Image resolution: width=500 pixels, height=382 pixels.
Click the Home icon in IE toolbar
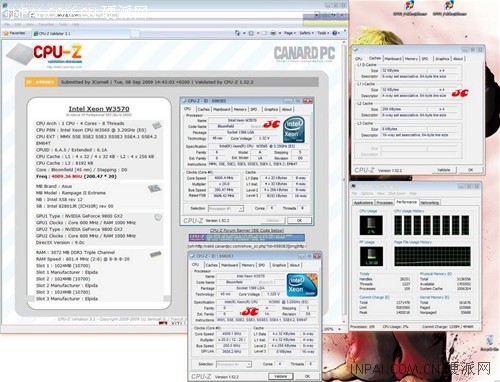pos(237,33)
